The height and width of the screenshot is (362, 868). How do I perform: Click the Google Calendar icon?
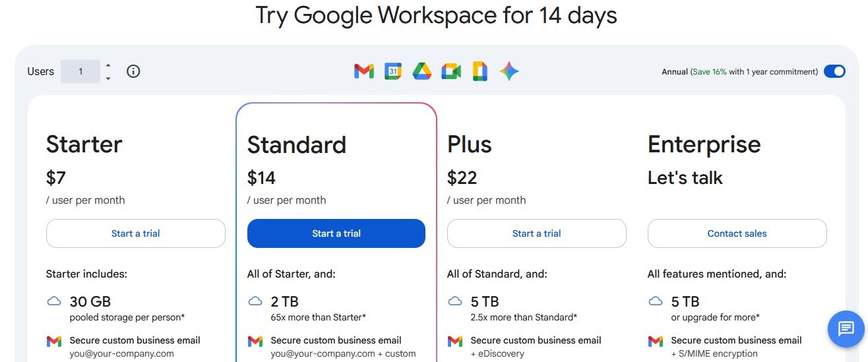(x=393, y=71)
